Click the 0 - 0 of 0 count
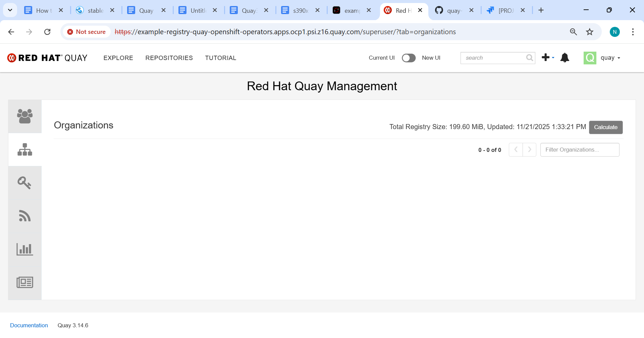The image size is (644, 338). point(490,150)
